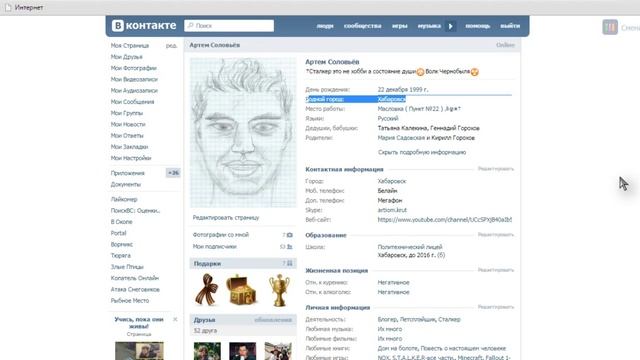Open Приложения in sidebar
This screenshot has width=640, height=360.
click(x=127, y=173)
